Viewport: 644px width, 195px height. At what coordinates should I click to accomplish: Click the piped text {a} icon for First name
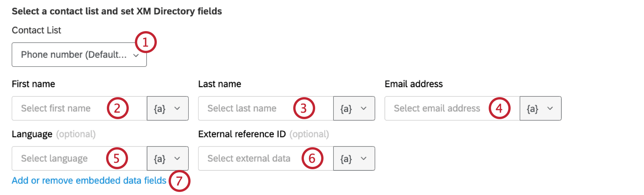pyautogui.click(x=159, y=109)
